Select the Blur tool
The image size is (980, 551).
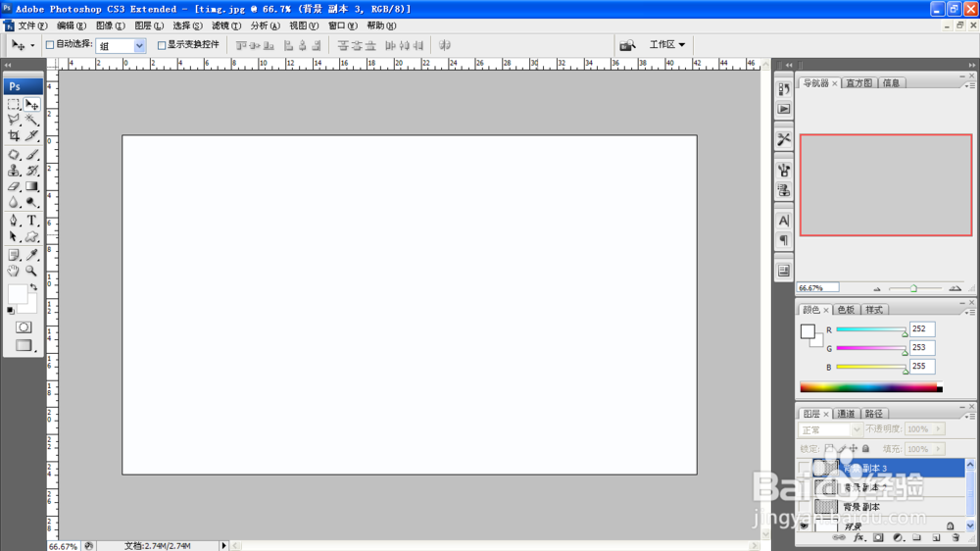pos(14,202)
